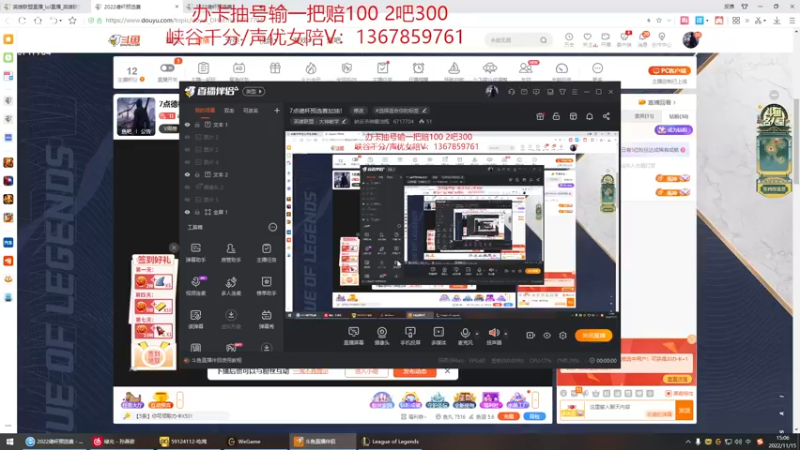Edit the 英雄联盟 category selector

pos(319,121)
